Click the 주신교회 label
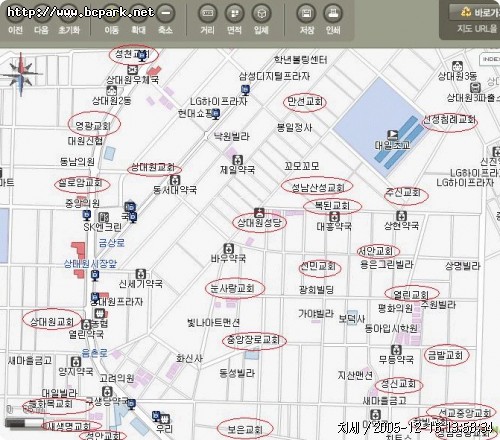500x440 pixels. tap(403, 192)
